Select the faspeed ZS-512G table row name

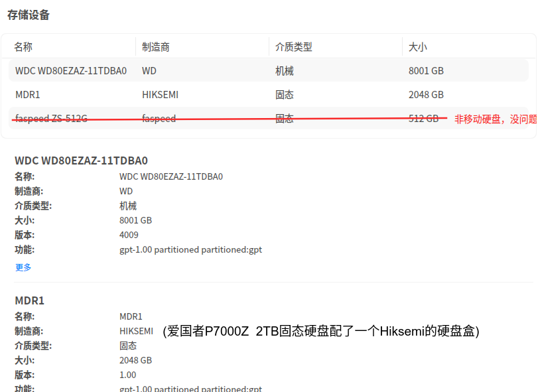pos(52,118)
